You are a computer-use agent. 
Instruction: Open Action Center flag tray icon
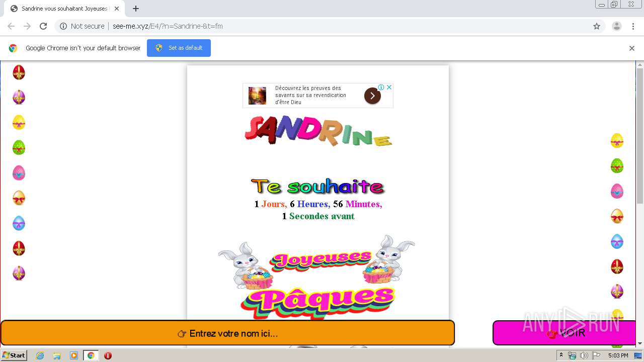596,355
